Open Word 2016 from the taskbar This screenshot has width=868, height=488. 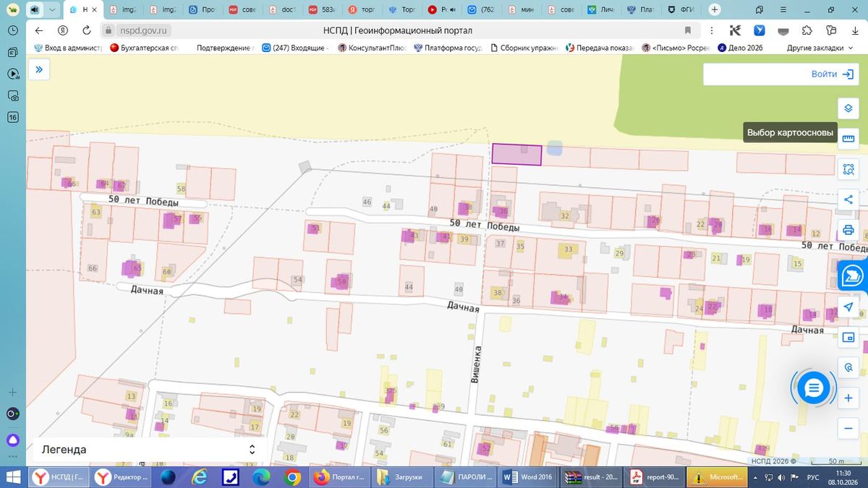(529, 477)
